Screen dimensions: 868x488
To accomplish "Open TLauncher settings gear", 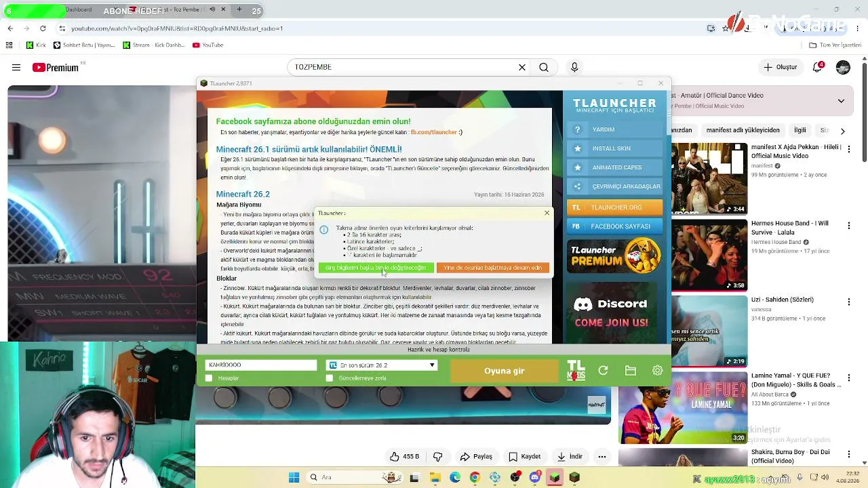I will pos(657,371).
